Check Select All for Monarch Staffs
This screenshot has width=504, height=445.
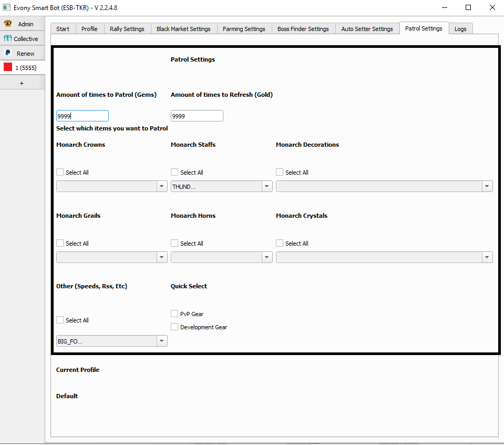click(x=174, y=173)
